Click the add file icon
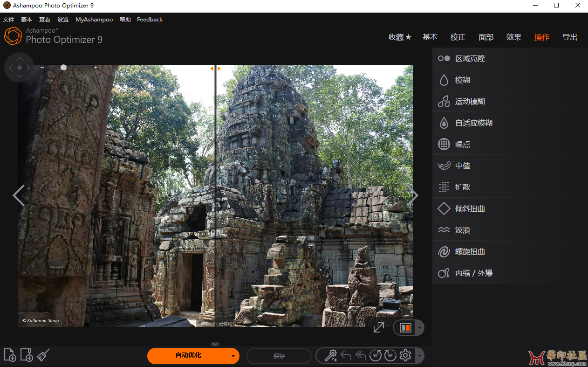The height and width of the screenshot is (367, 588). pyautogui.click(x=10, y=355)
